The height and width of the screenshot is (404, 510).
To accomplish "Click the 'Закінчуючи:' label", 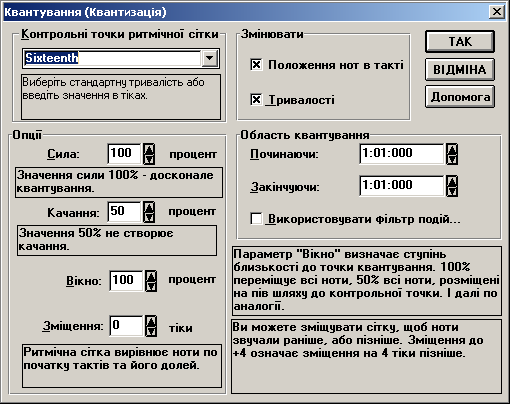I will point(285,187).
